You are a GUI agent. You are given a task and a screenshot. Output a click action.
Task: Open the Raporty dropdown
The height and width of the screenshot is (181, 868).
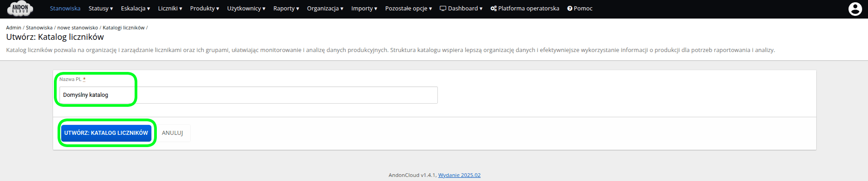pos(286,9)
